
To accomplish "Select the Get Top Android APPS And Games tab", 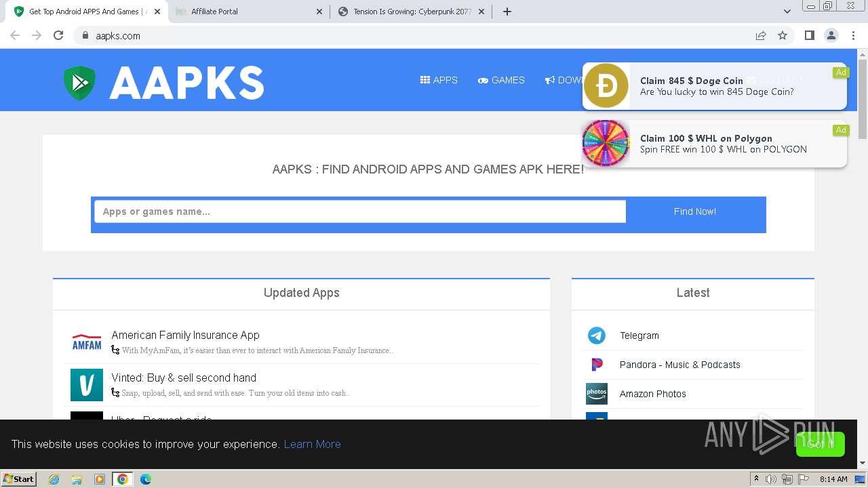I will point(87,12).
